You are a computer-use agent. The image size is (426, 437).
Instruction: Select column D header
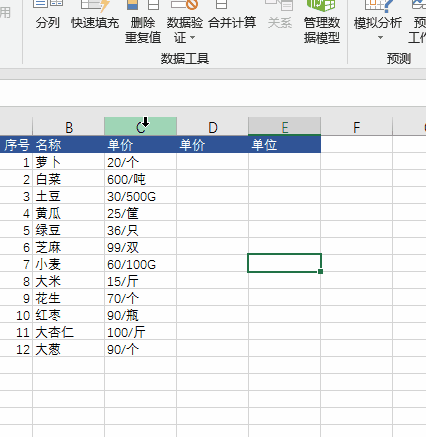[x=212, y=126]
